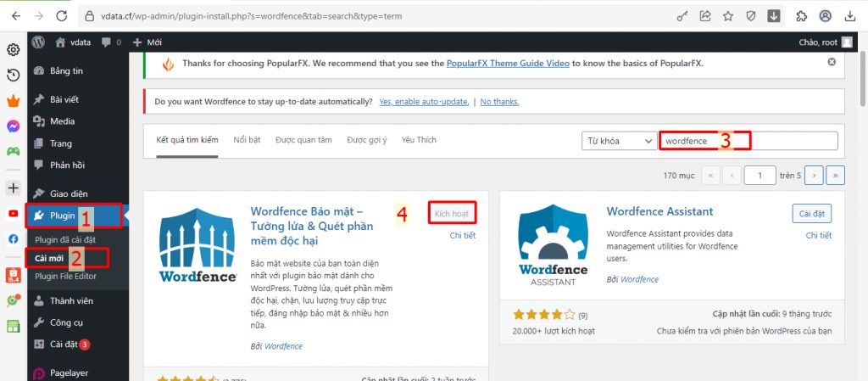Open Messenger icon in browser sidebar
This screenshot has width=868, height=381.
pos(14,126)
